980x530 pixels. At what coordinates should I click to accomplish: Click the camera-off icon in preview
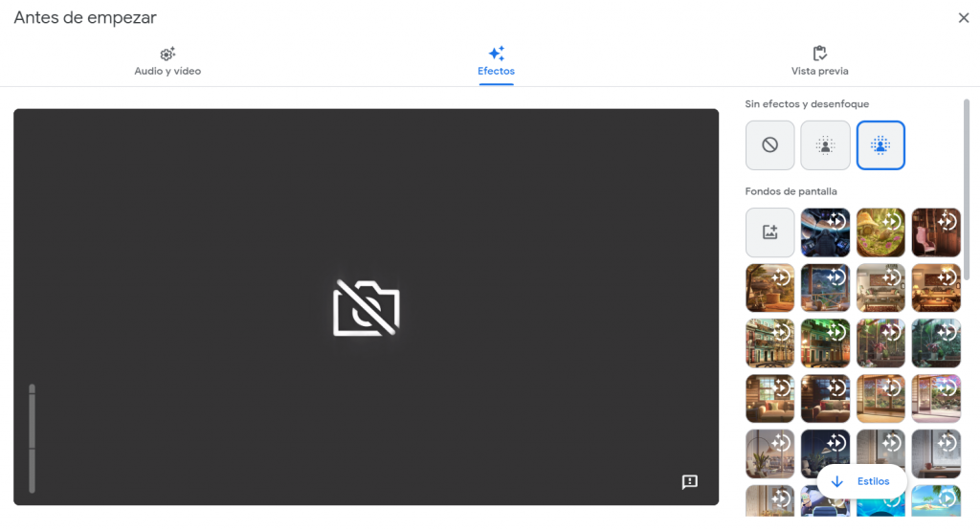(366, 307)
